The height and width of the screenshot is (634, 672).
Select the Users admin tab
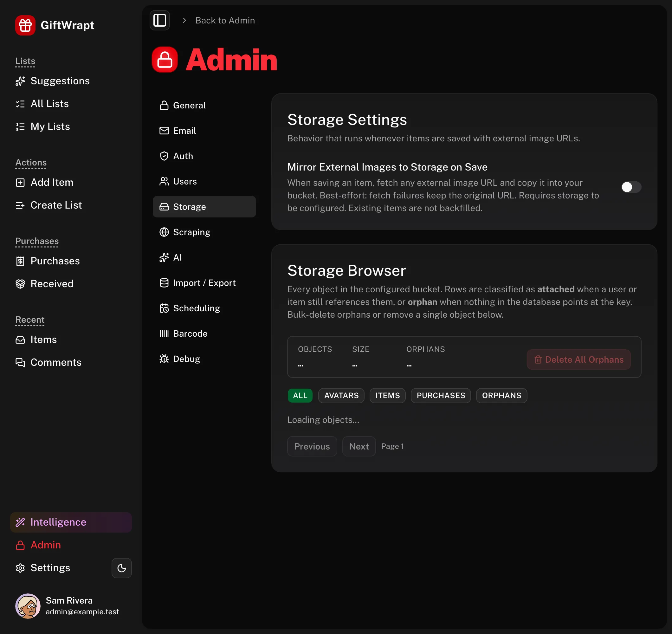204,181
